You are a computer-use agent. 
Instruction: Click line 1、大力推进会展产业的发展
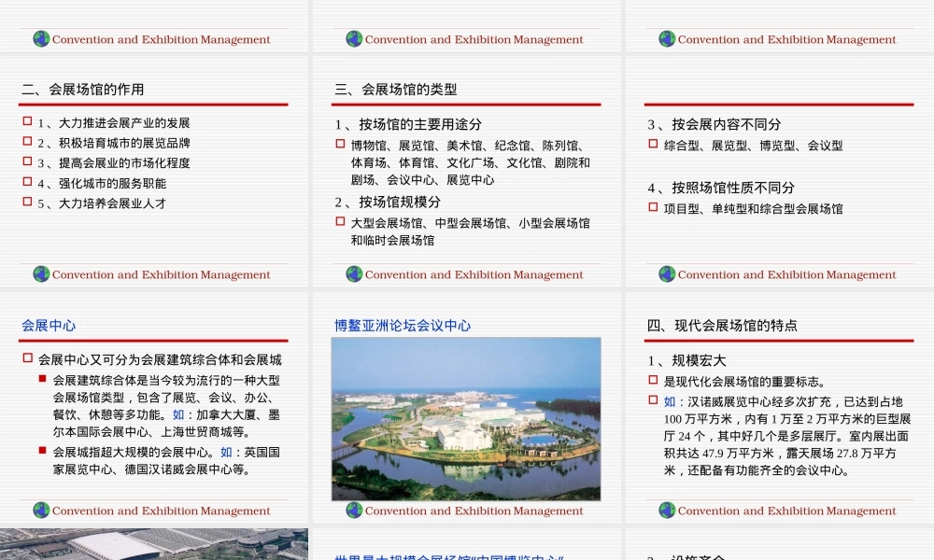point(114,123)
